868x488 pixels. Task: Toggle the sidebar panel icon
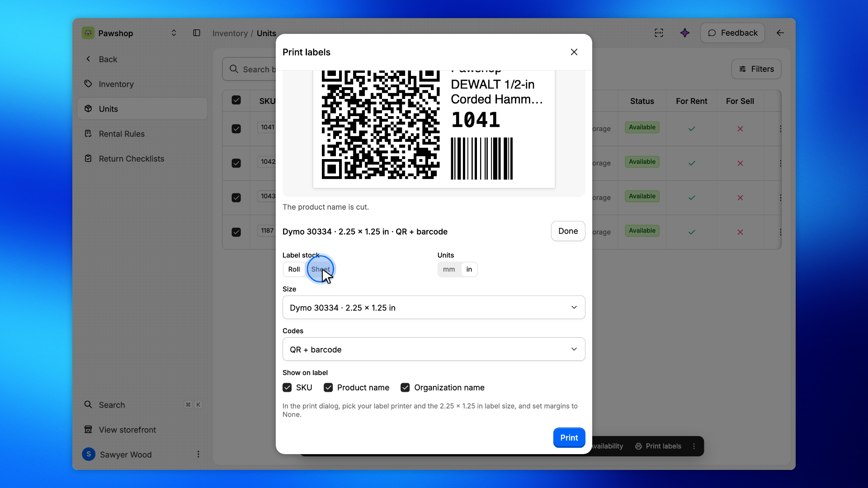197,33
